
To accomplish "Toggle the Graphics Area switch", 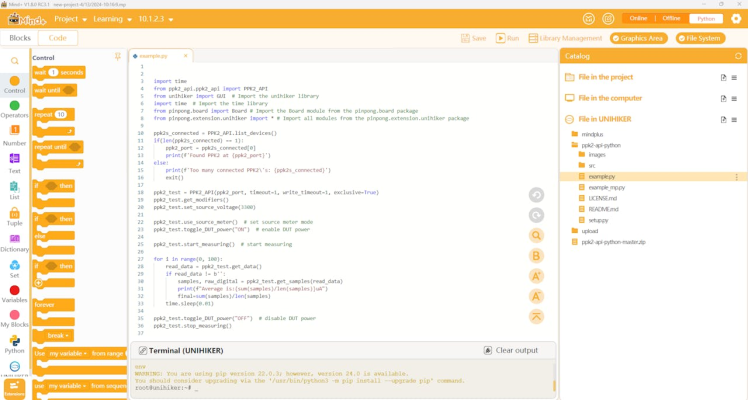I will pos(638,38).
